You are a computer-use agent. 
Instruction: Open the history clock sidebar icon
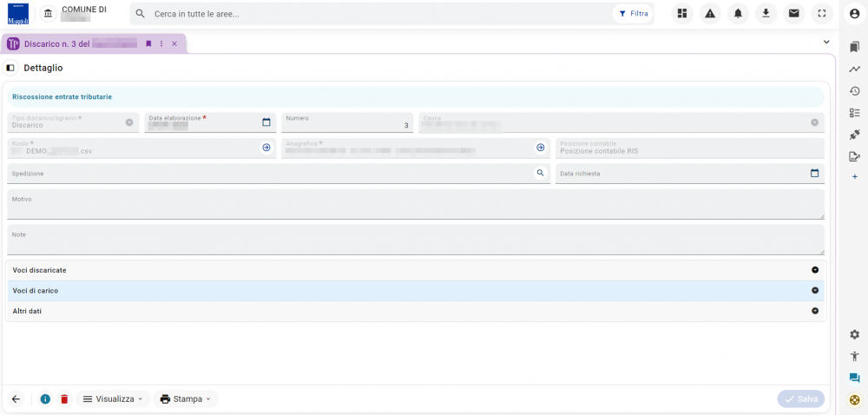pos(855,91)
